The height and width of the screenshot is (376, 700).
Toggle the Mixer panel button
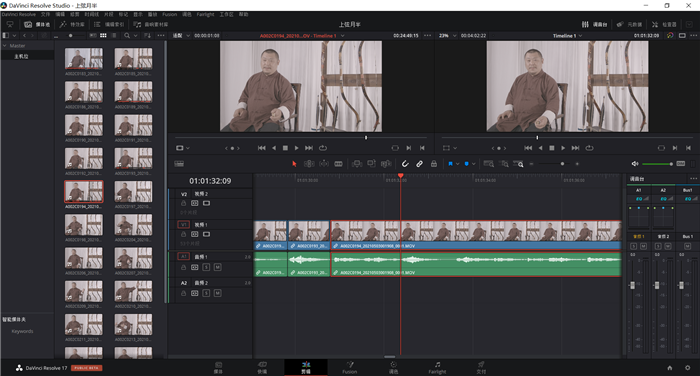point(594,24)
